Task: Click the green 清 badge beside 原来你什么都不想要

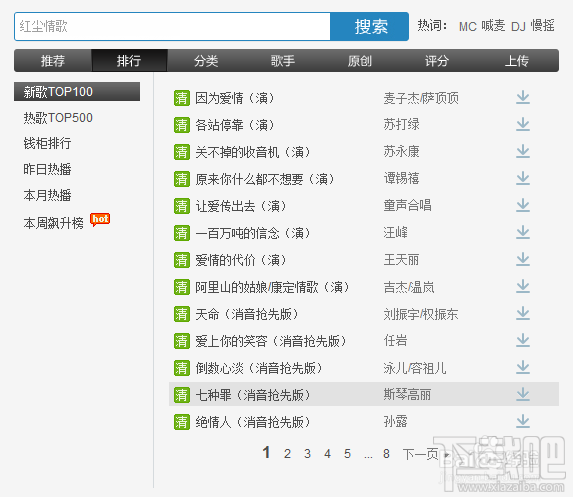Action: pyautogui.click(x=182, y=179)
